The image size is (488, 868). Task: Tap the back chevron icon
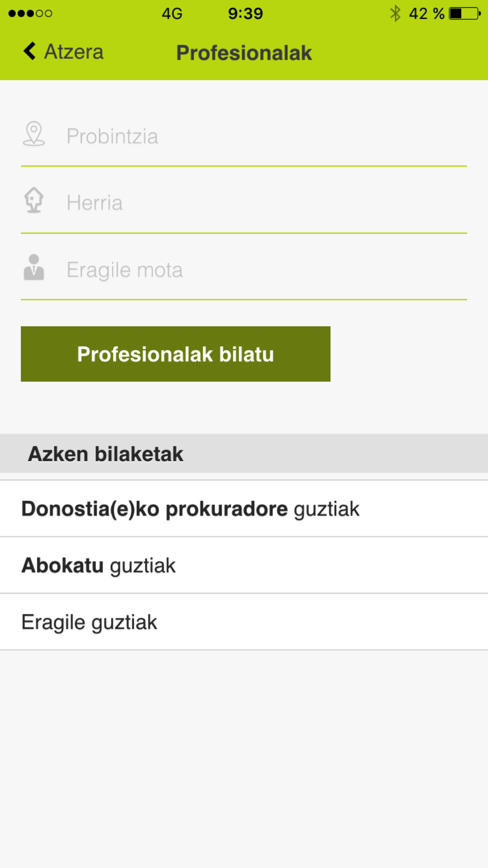pyautogui.click(x=30, y=51)
